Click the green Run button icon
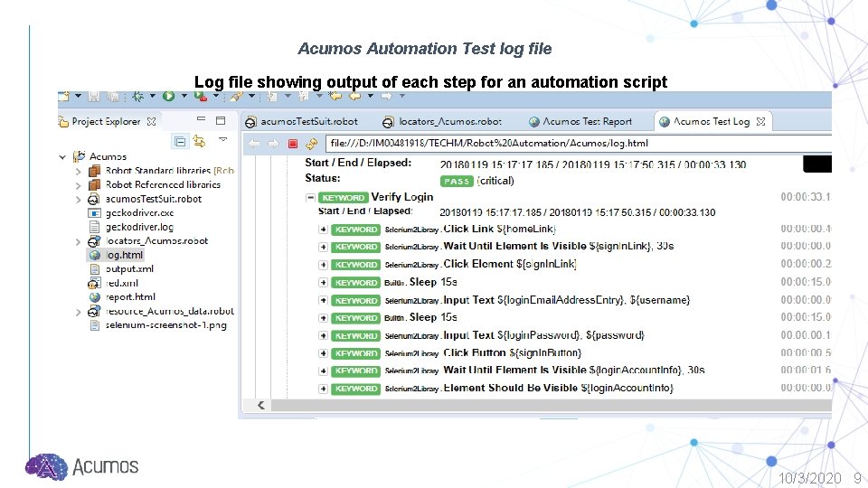This screenshot has width=868, height=488. point(168,97)
